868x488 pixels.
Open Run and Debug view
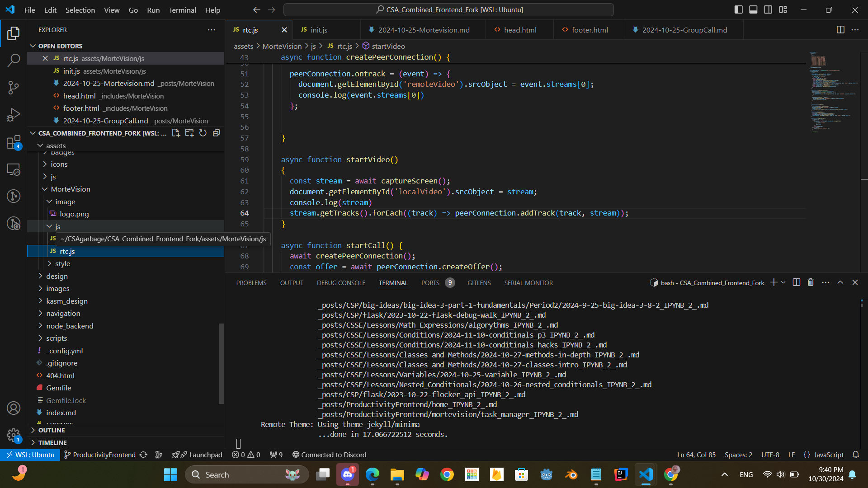14,115
